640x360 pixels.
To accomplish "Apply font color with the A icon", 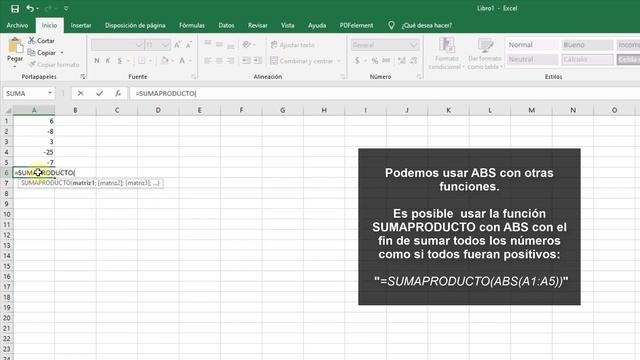I will point(182,60).
